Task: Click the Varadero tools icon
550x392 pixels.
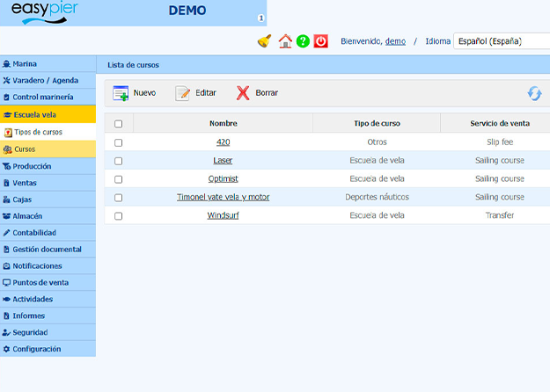Action: tap(6, 81)
